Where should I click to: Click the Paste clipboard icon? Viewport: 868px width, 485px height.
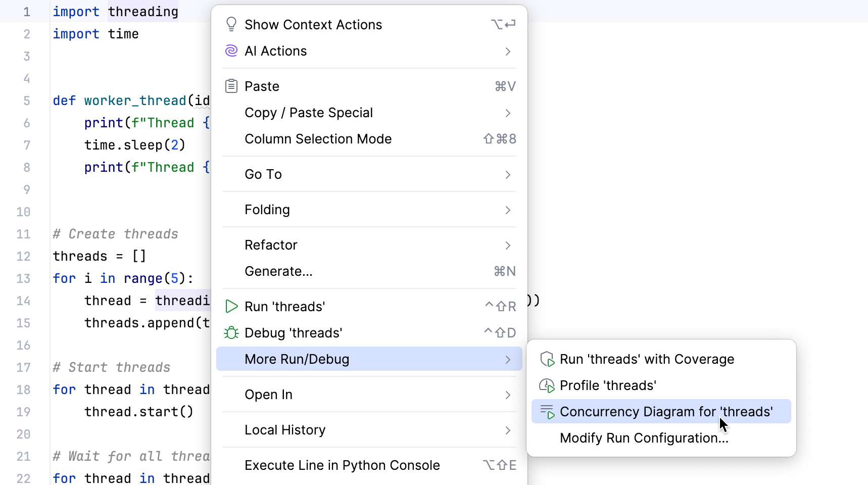(x=231, y=86)
